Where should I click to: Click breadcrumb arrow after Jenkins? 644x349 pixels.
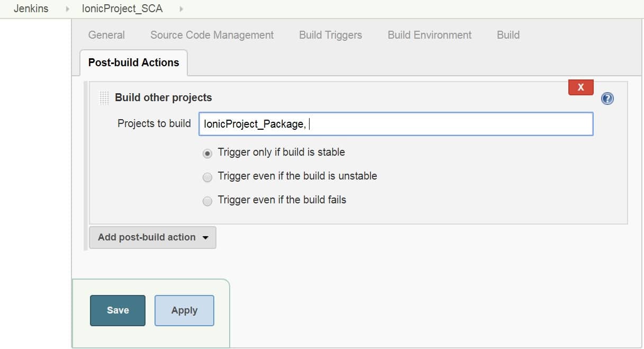[x=67, y=9]
